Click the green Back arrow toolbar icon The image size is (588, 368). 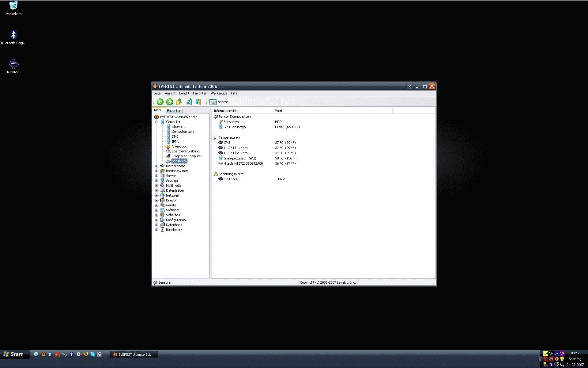pyautogui.click(x=160, y=102)
